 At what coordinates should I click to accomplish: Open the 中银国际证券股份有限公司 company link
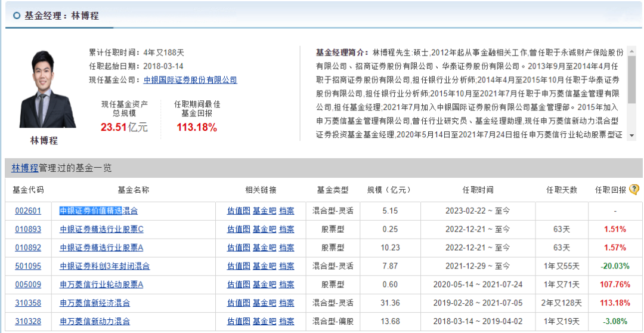pyautogui.click(x=190, y=80)
